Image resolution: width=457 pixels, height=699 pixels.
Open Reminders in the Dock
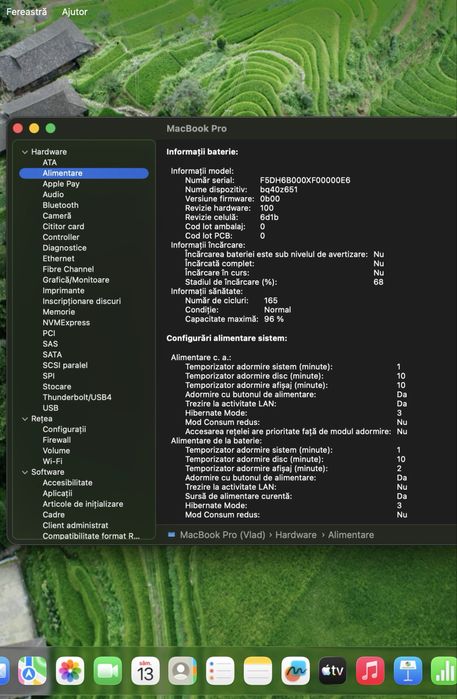click(x=220, y=670)
